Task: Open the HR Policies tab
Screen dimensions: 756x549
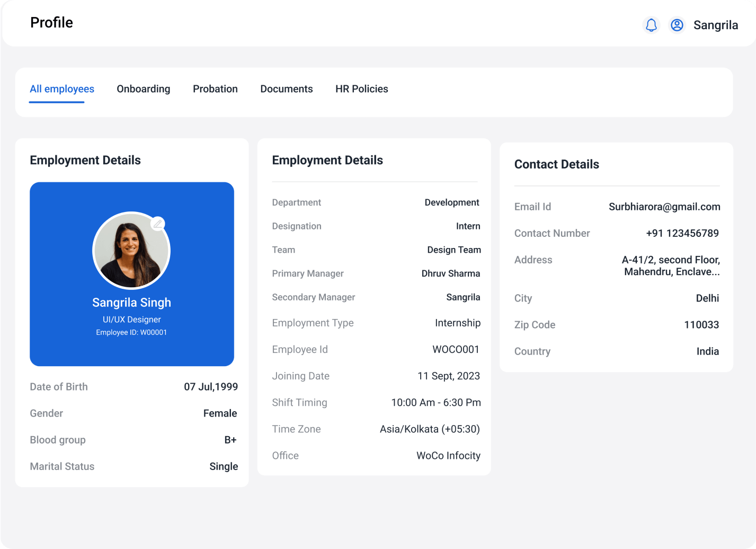Action: [x=361, y=89]
